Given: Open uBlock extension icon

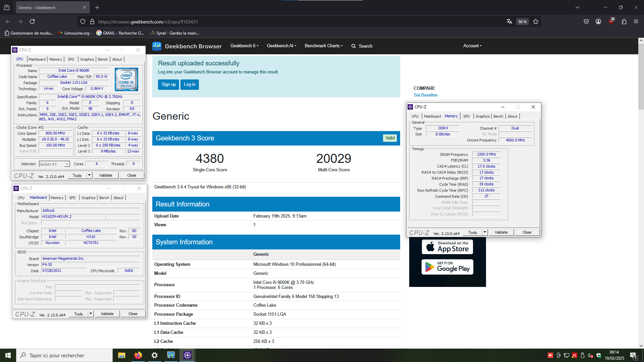Looking at the screenshot, I should point(611,21).
